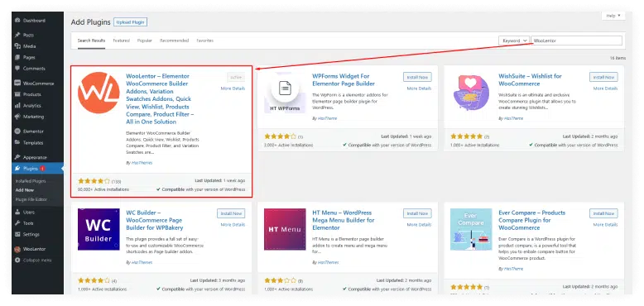Expand the Help dropdown tab

pyautogui.click(x=613, y=16)
